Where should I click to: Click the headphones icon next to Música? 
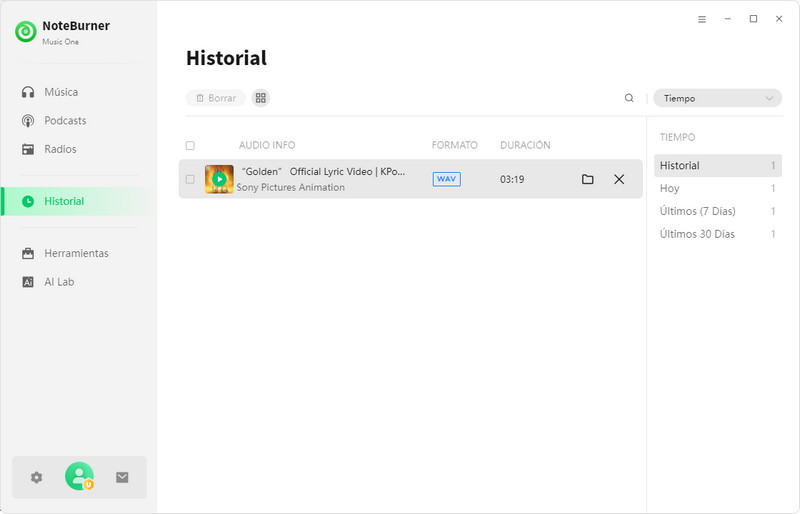click(x=28, y=92)
